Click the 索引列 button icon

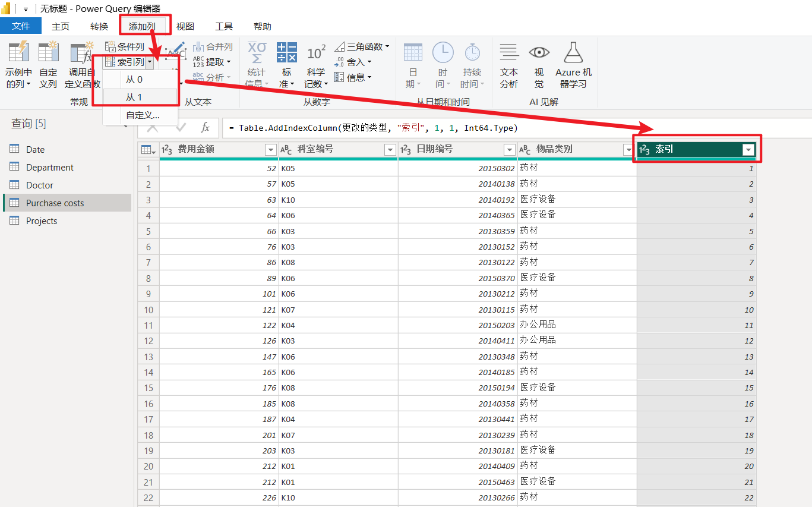pyautogui.click(x=110, y=62)
